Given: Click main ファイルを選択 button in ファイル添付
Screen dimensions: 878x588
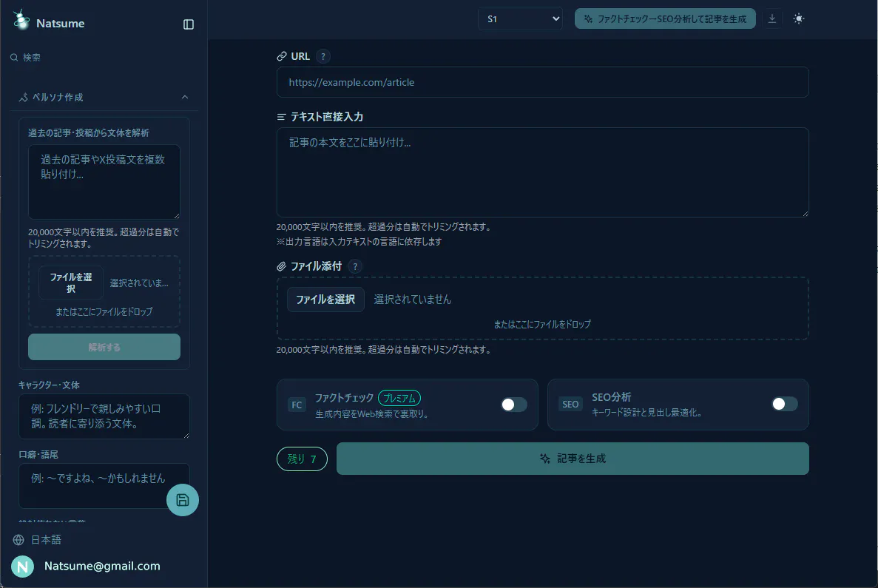Looking at the screenshot, I should pyautogui.click(x=326, y=300).
